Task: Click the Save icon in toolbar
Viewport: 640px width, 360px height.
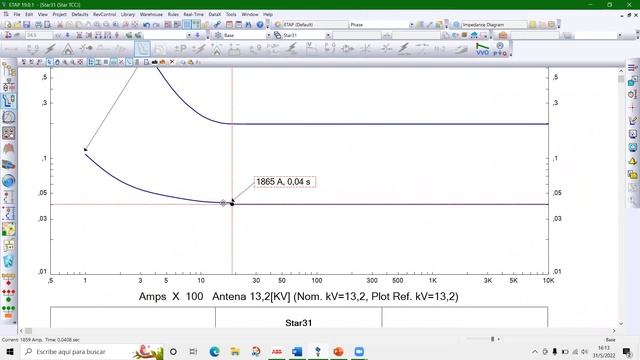Action: click(x=27, y=24)
